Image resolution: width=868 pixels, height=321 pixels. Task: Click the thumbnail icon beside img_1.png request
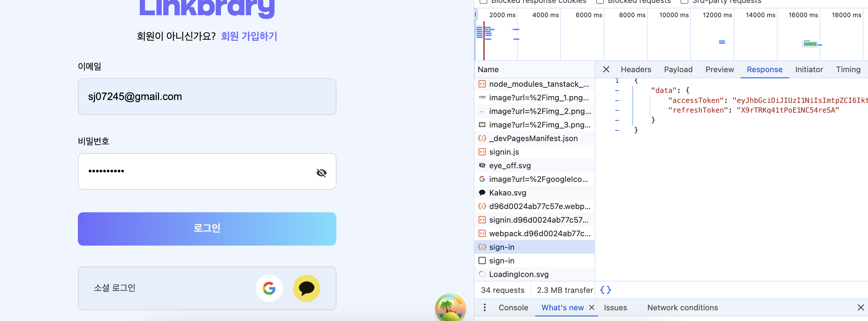coord(482,97)
